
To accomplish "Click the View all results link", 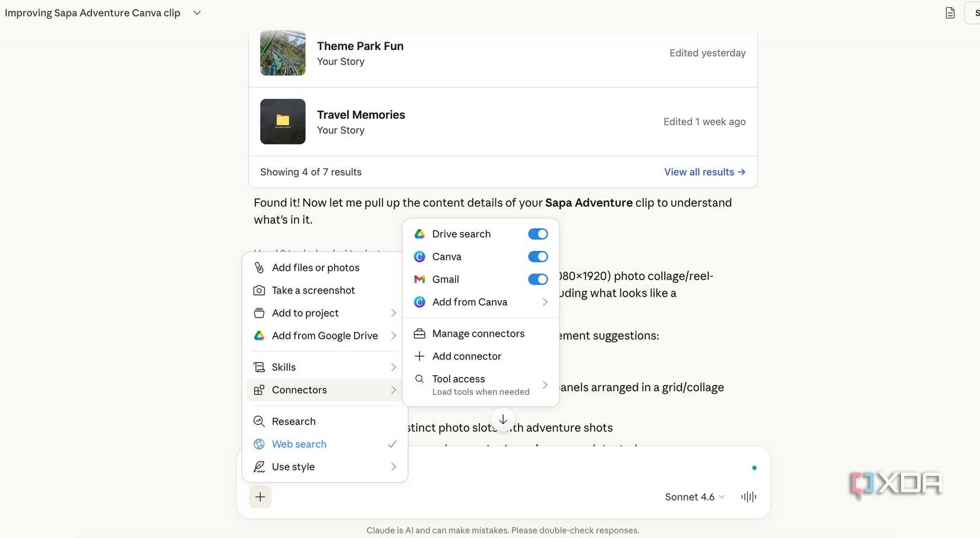I will 704,172.
